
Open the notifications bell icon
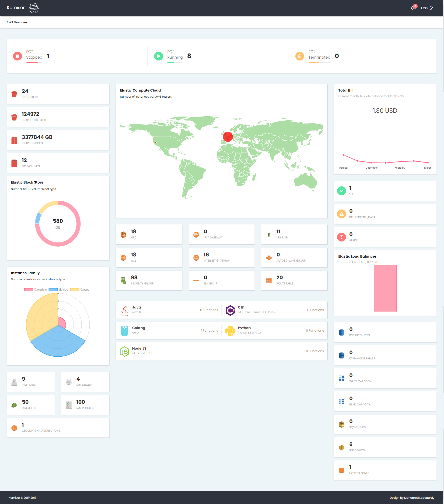(413, 8)
